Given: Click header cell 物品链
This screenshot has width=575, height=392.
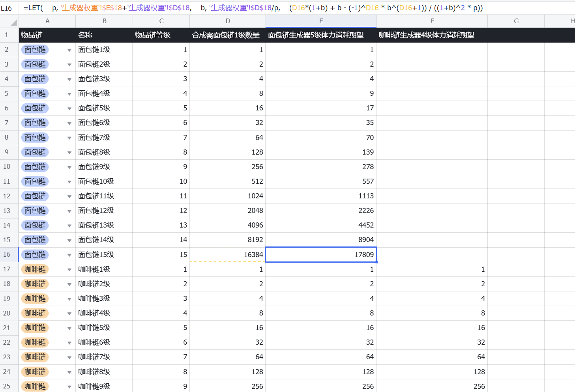Looking at the screenshot, I should [47, 35].
